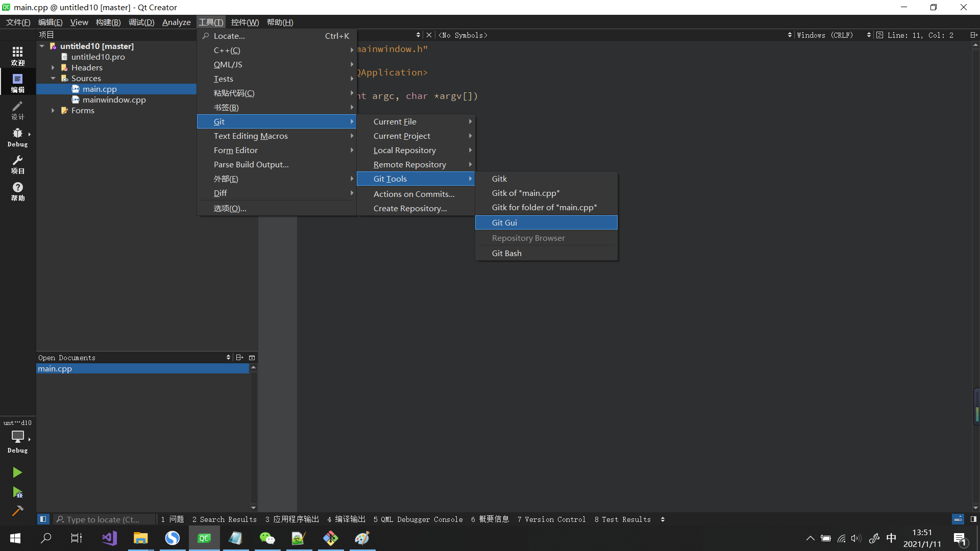Open the Version Control output pane

pyautogui.click(x=551, y=519)
